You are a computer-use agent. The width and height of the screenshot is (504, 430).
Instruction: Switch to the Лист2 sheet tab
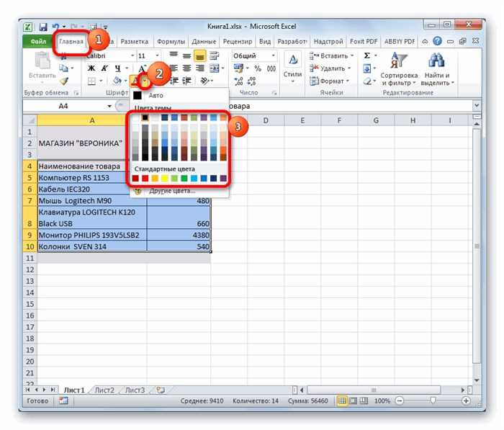pyautogui.click(x=105, y=390)
